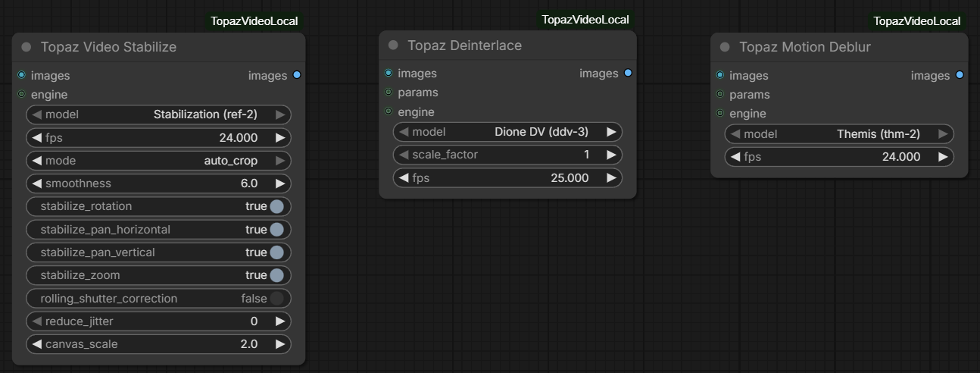Increase fps with right arrow in Deinterlace
This screenshot has width=980, height=373.
point(611,177)
